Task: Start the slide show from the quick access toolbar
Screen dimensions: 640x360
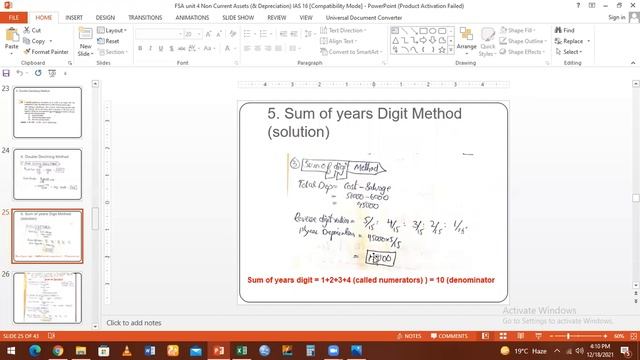Action: (x=52, y=73)
